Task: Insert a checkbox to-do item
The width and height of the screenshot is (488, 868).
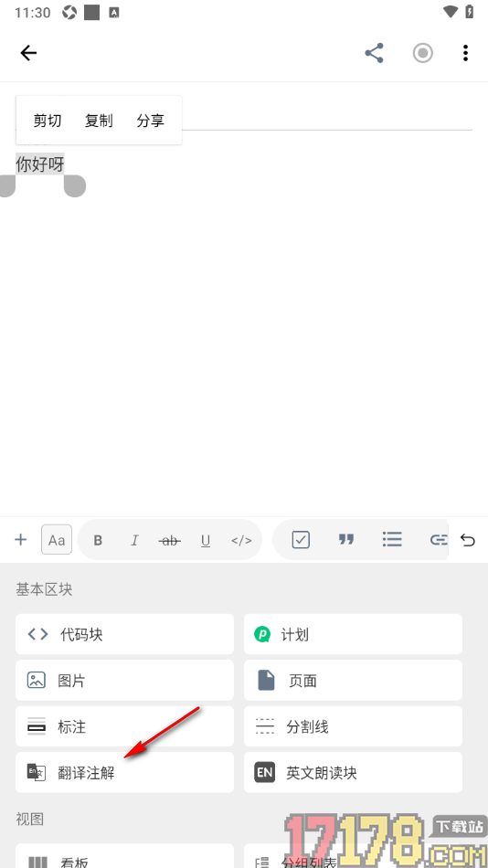Action: pyautogui.click(x=301, y=539)
